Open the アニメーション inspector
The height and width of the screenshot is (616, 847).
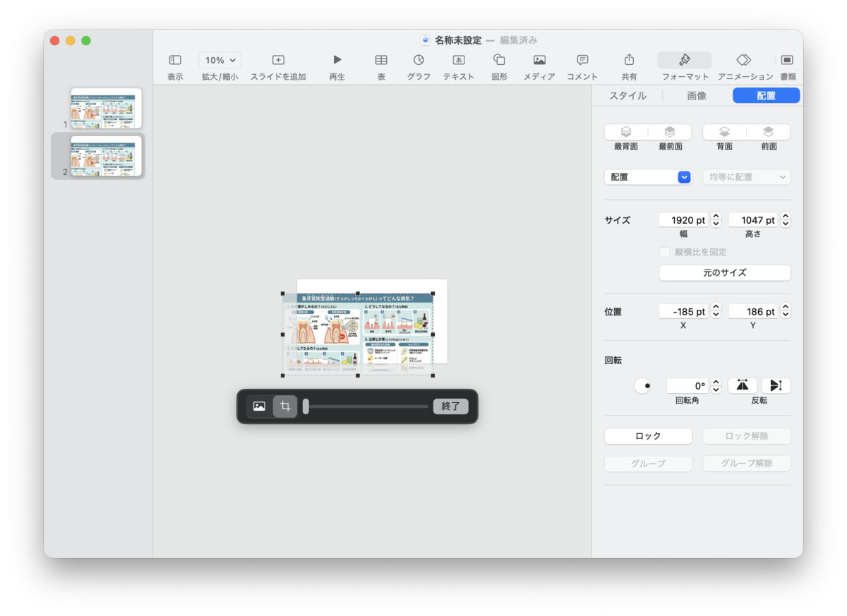click(x=744, y=60)
